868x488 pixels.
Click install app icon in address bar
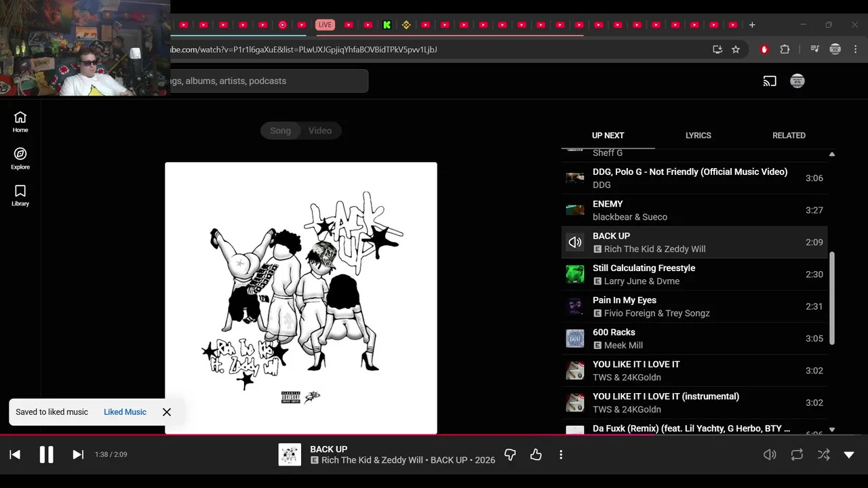(x=717, y=49)
